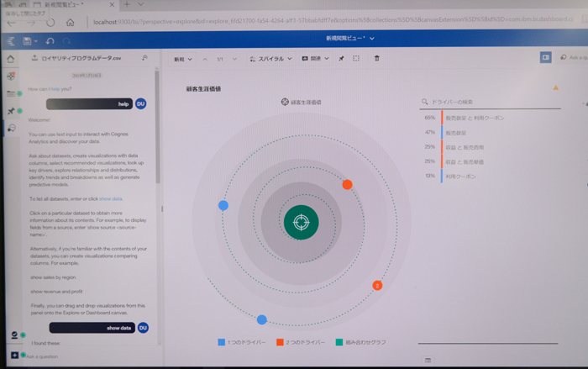Go to previous card with up chevron
This screenshot has width=588, height=369.
205,60
